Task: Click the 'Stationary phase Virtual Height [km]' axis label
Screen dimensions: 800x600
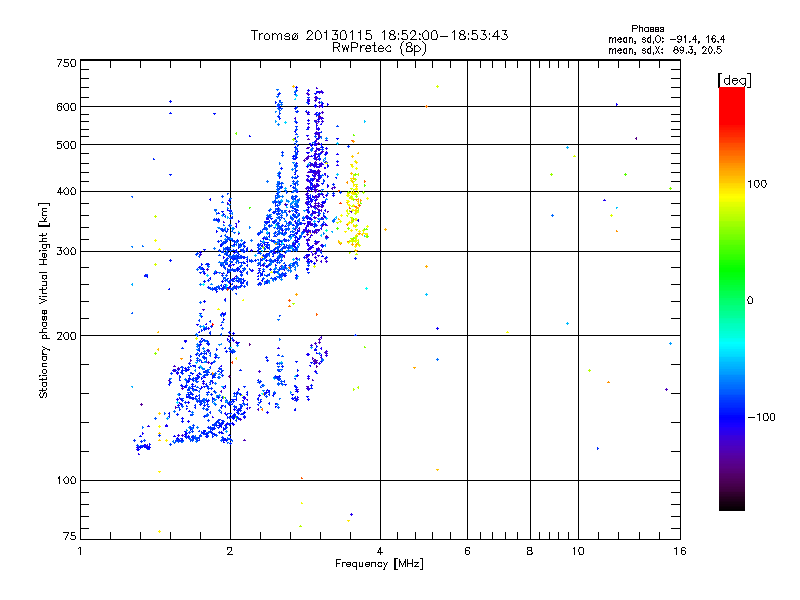Action: pos(44,300)
